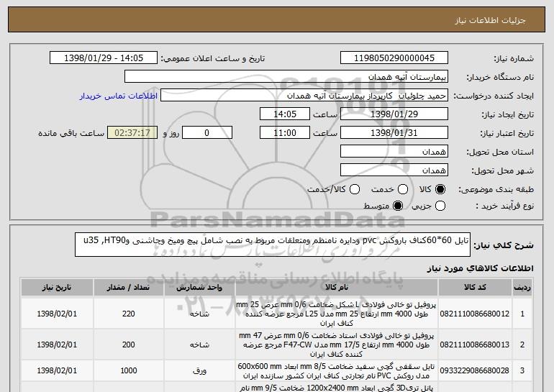
Task: Click the delivery province field همدان
Action: point(394,152)
